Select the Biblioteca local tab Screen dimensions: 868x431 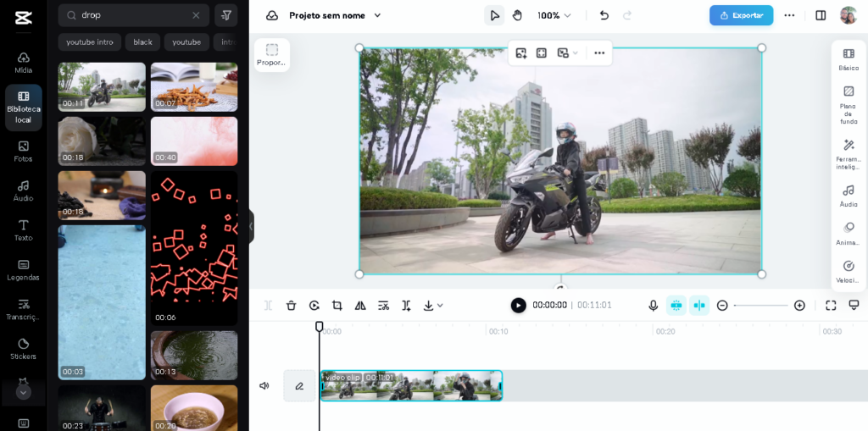(x=23, y=108)
